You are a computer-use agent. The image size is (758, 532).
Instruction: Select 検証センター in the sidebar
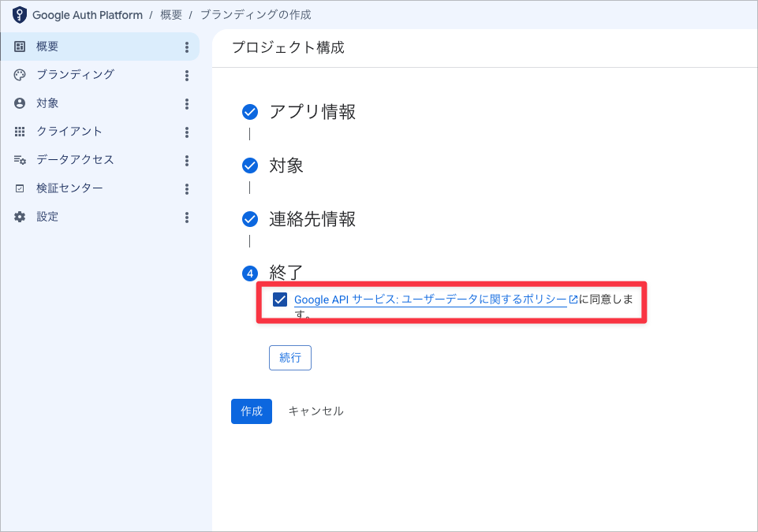99,188
